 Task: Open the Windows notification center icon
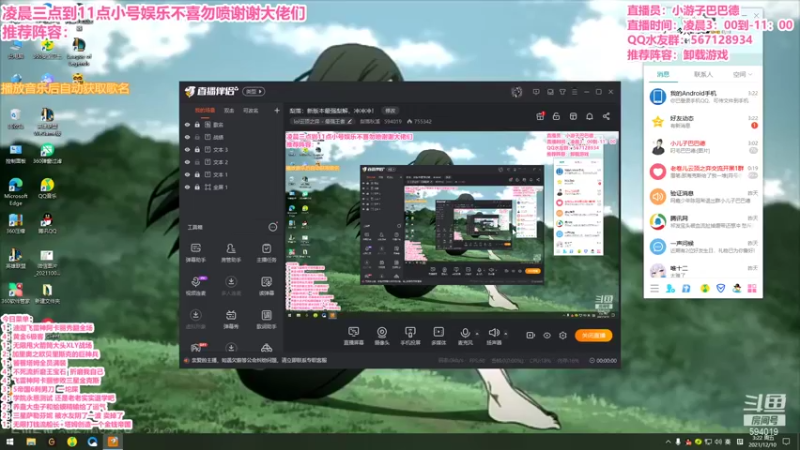(x=786, y=442)
